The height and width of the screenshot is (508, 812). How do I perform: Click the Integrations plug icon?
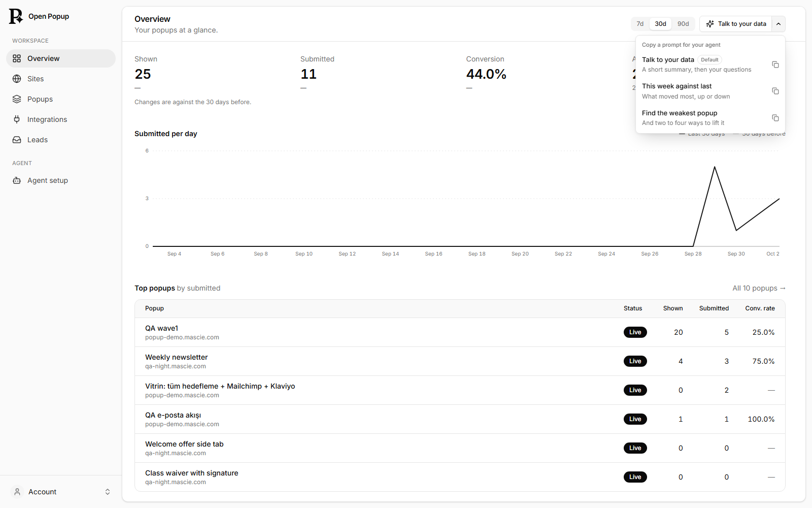[17, 119]
